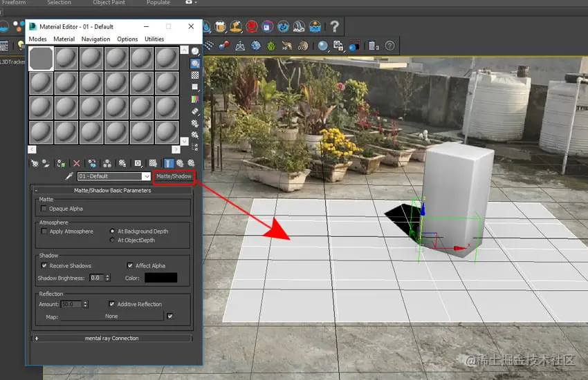
Task: Expand the mental ray Connection rollout
Action: click(x=112, y=338)
